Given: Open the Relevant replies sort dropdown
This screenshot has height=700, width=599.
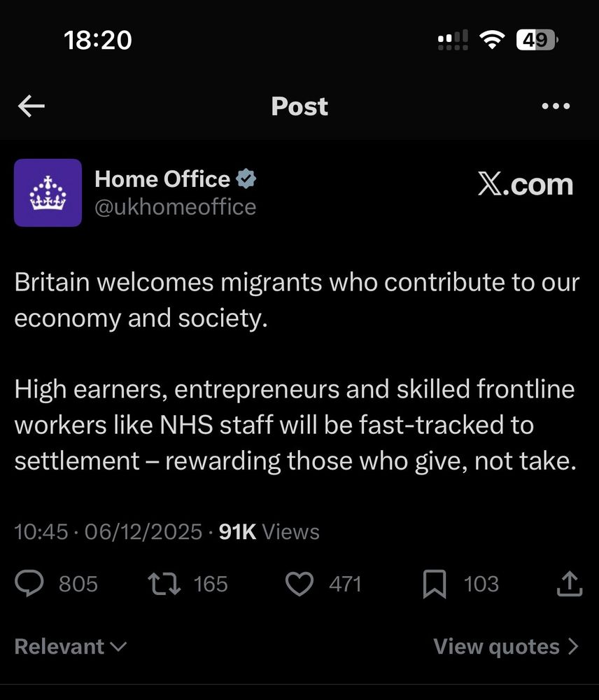Looking at the screenshot, I should point(70,646).
